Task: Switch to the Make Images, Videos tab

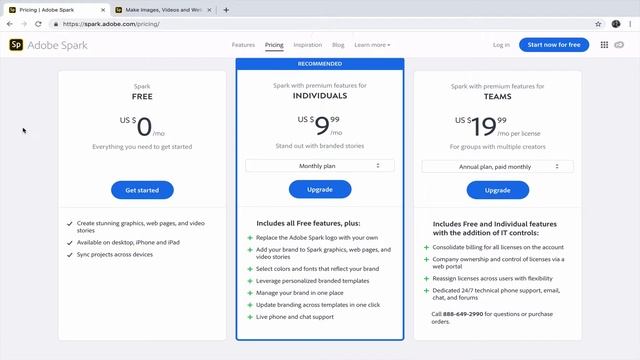Action: coord(163,10)
